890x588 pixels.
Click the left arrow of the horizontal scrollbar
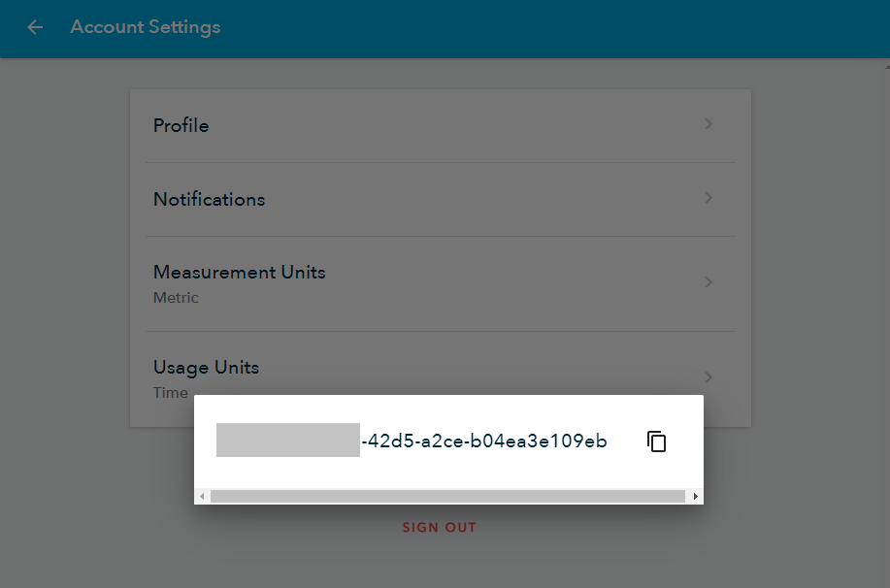click(x=202, y=496)
